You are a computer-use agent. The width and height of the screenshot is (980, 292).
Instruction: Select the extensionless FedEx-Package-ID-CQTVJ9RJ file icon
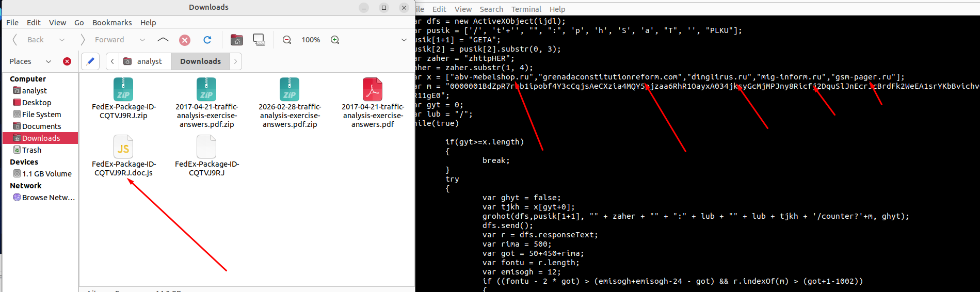(x=206, y=147)
